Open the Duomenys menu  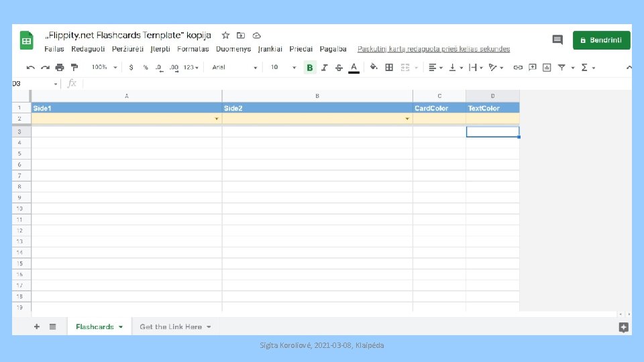tap(233, 49)
